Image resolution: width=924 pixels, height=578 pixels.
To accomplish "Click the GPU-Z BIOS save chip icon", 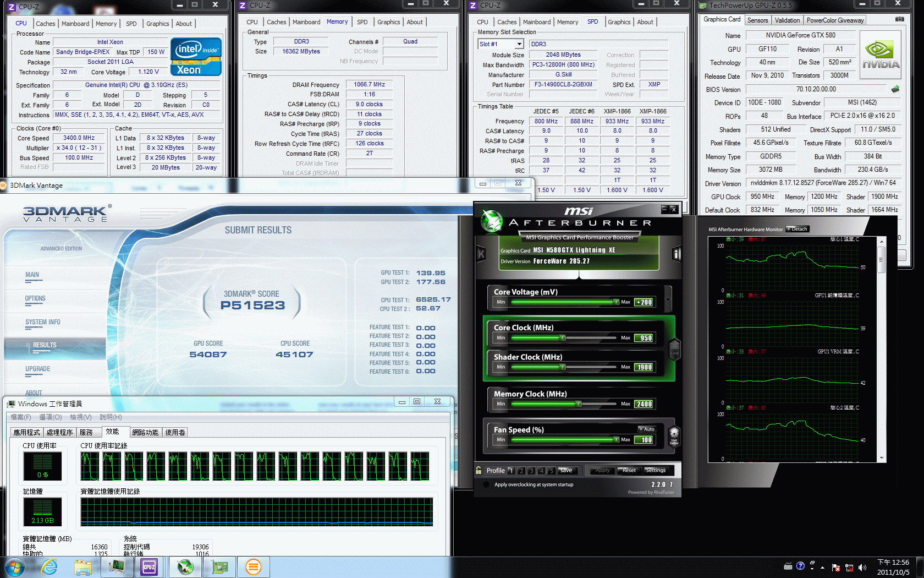I will (895, 89).
